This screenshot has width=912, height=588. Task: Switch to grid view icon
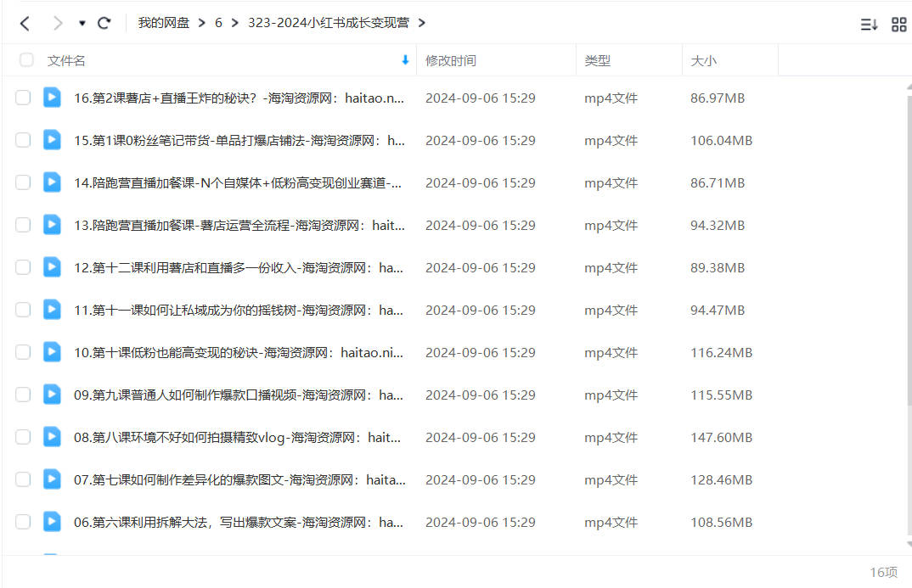coord(899,25)
